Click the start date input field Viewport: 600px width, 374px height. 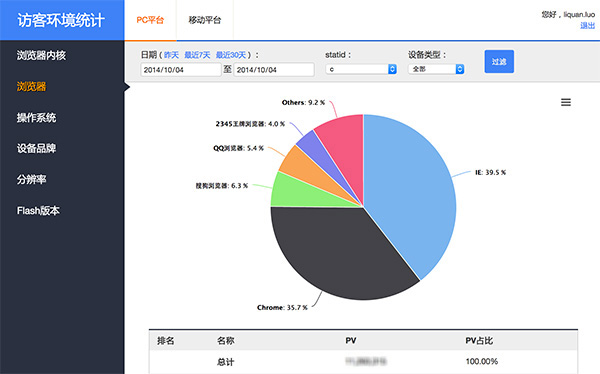181,70
